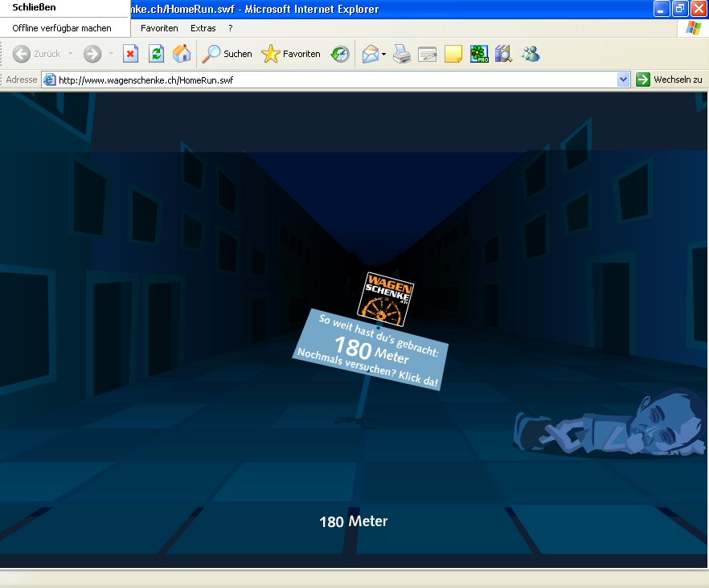Open the Extras menu
The image size is (709, 588).
click(x=203, y=28)
